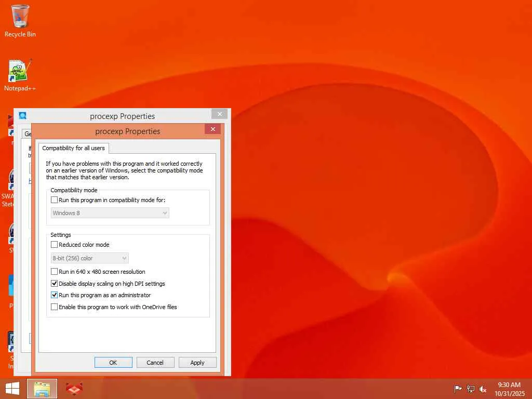Show the 9:30 AM clock calendar
Viewport: 532px width, 399px height.
tap(509, 389)
